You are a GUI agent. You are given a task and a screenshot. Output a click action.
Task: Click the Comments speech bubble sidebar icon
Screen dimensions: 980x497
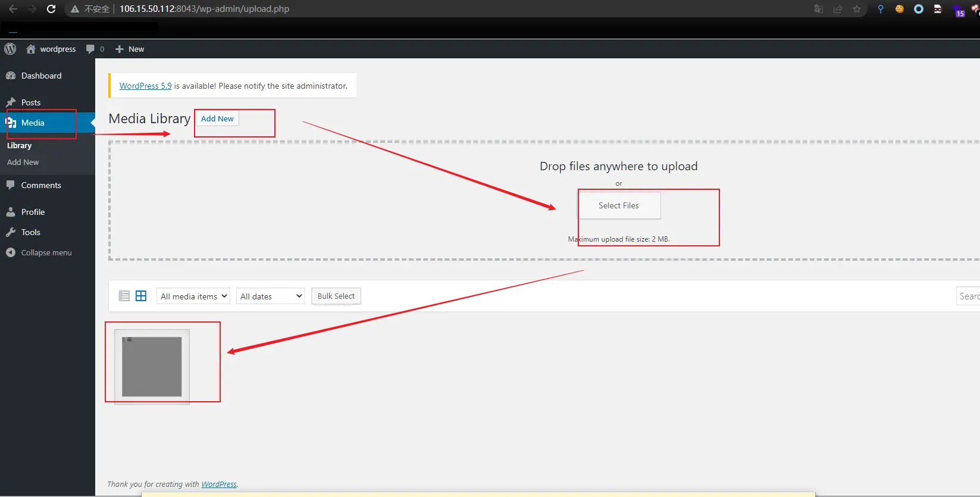point(11,185)
